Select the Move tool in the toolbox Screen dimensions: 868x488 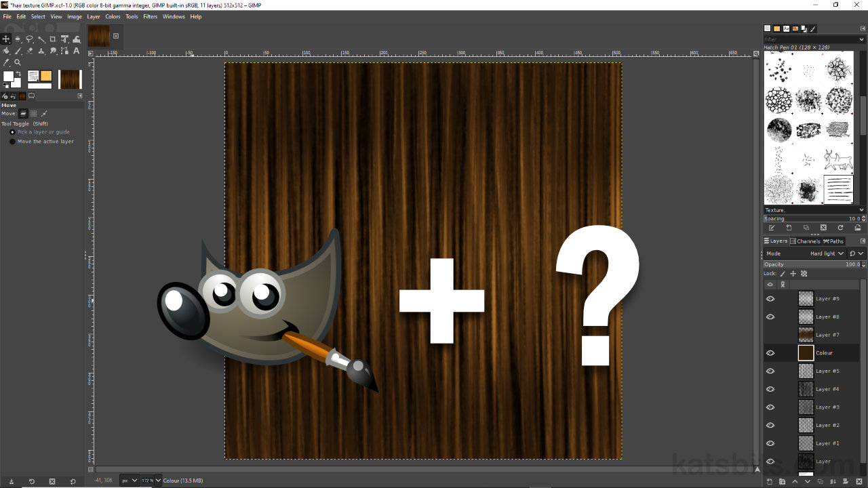(x=6, y=39)
